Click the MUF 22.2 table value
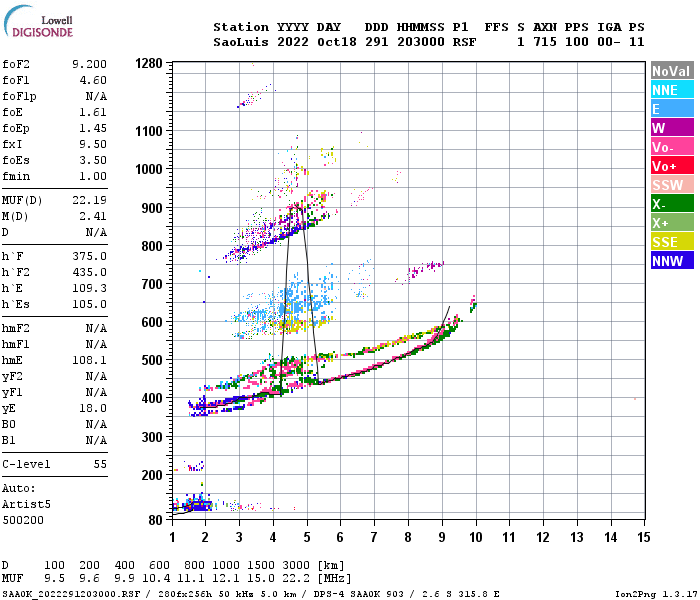 296,579
